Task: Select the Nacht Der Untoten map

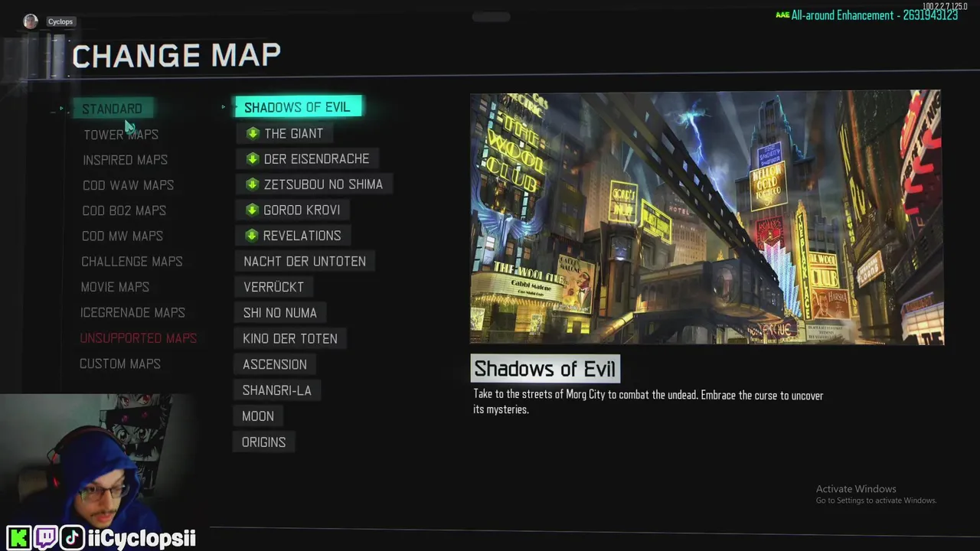Action: click(x=305, y=261)
